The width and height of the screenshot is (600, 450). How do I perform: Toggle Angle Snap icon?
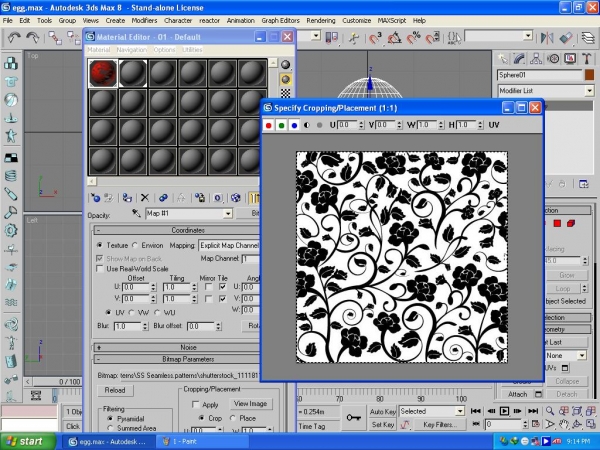394,38
